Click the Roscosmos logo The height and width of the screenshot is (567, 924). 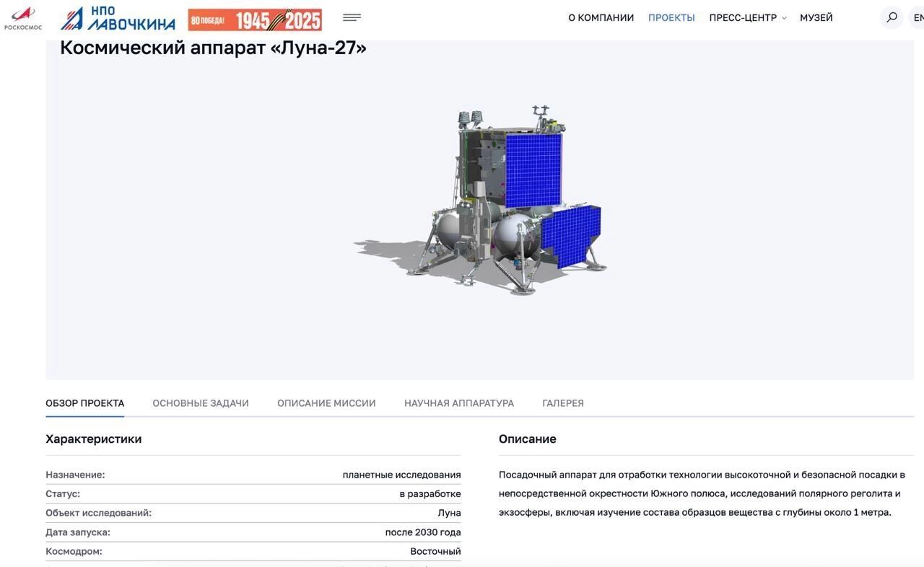23,18
